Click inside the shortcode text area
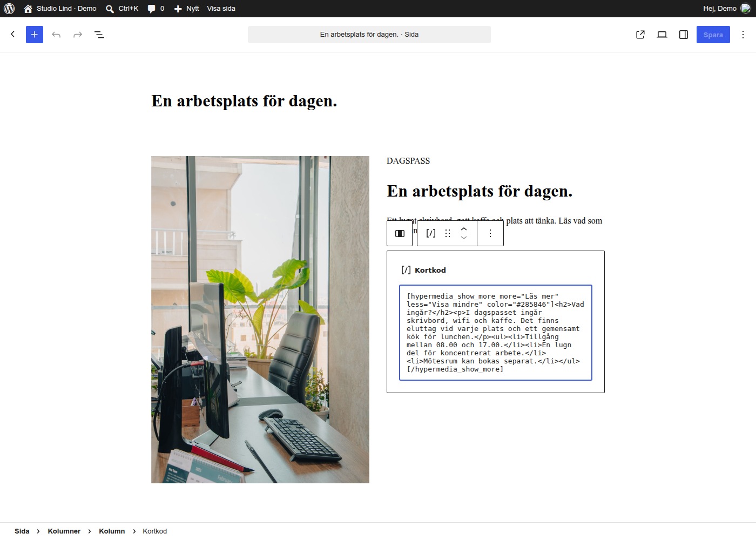 coord(496,333)
